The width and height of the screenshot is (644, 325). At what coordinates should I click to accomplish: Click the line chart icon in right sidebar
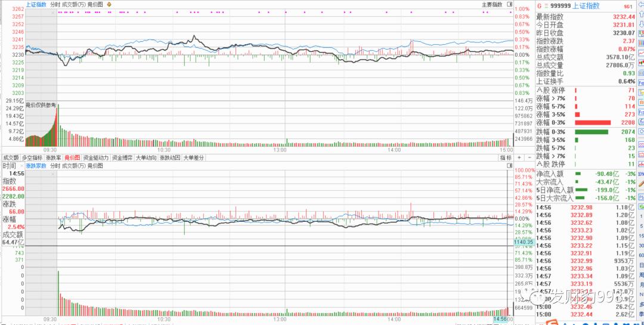[x=640, y=53]
